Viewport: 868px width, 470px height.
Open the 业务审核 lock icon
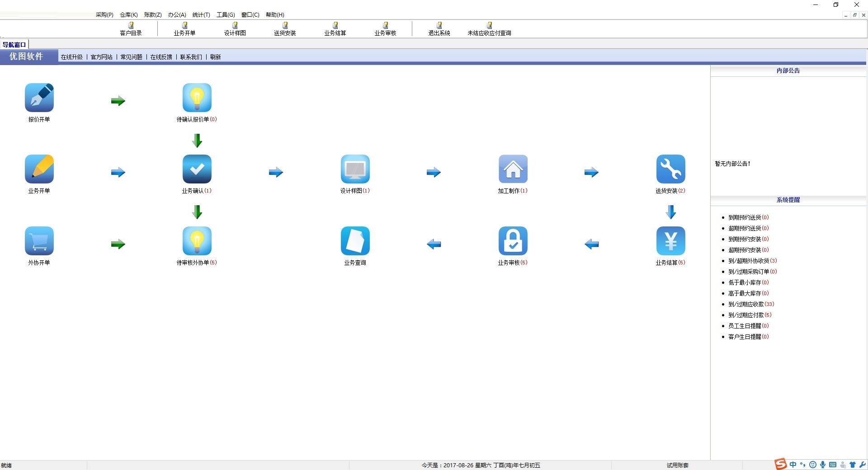coord(513,241)
